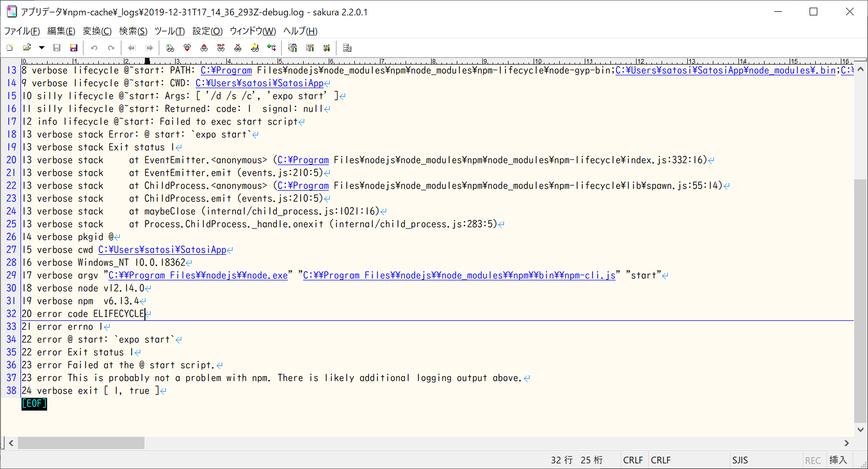Open the type settings list icon

(292, 48)
